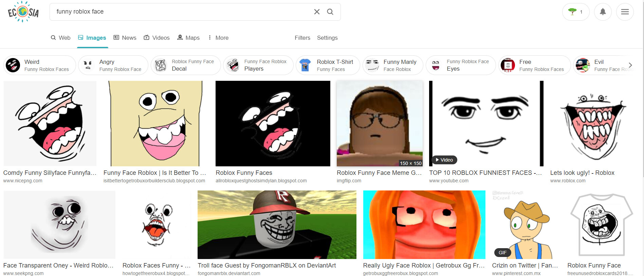Viewport: 644px width, 276px height.
Task: Click the magnifying glass search icon
Action: point(330,12)
